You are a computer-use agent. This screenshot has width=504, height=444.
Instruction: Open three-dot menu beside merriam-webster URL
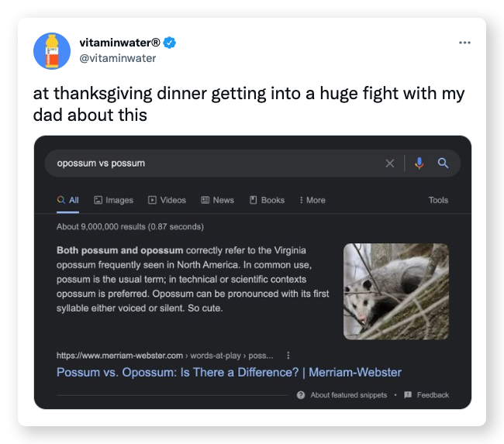pos(288,356)
